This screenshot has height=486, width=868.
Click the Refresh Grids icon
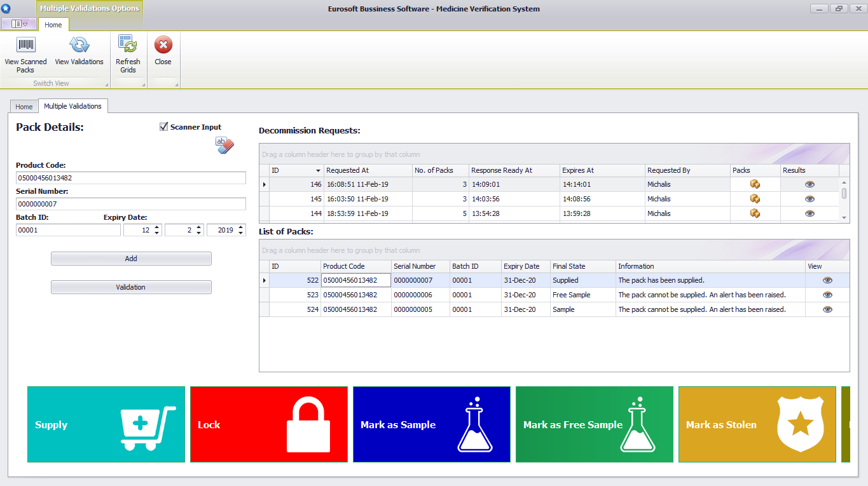pyautogui.click(x=128, y=44)
